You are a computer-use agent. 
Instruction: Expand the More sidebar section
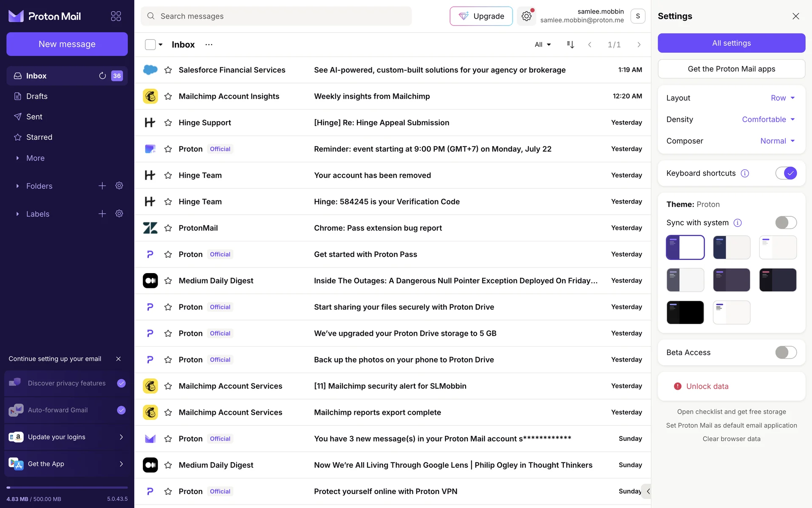coord(35,158)
